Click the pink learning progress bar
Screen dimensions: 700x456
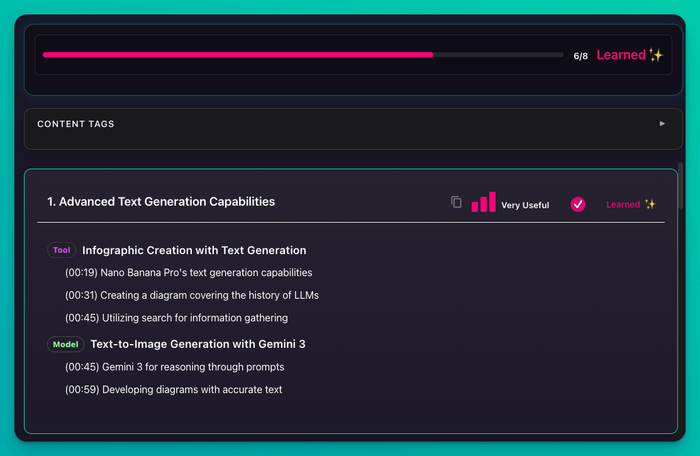coord(237,55)
